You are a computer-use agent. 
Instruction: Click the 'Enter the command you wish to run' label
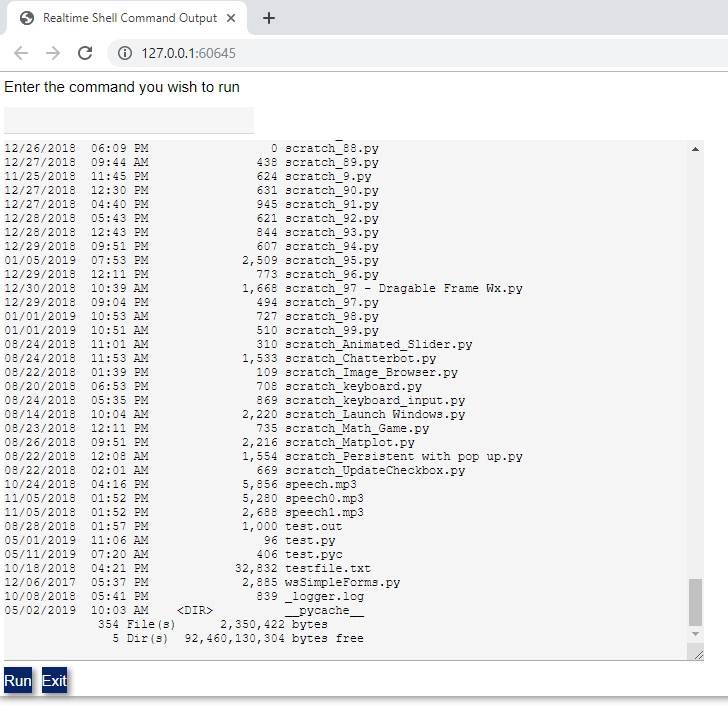122,87
